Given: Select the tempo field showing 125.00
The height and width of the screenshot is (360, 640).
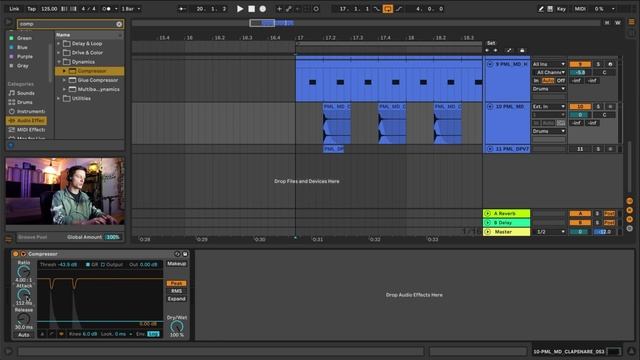Looking at the screenshot, I should (49, 9).
